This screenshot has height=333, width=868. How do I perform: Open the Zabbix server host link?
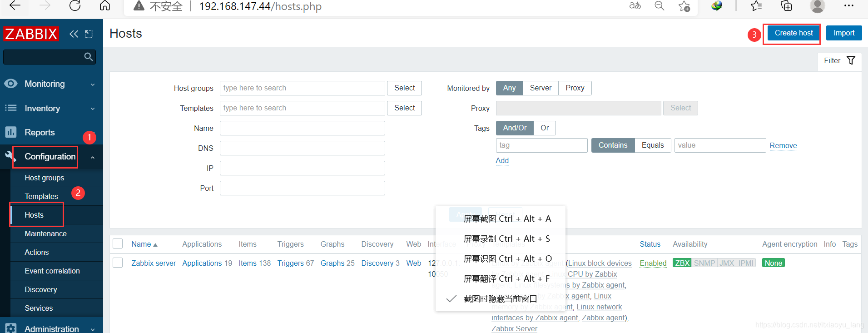pos(154,263)
